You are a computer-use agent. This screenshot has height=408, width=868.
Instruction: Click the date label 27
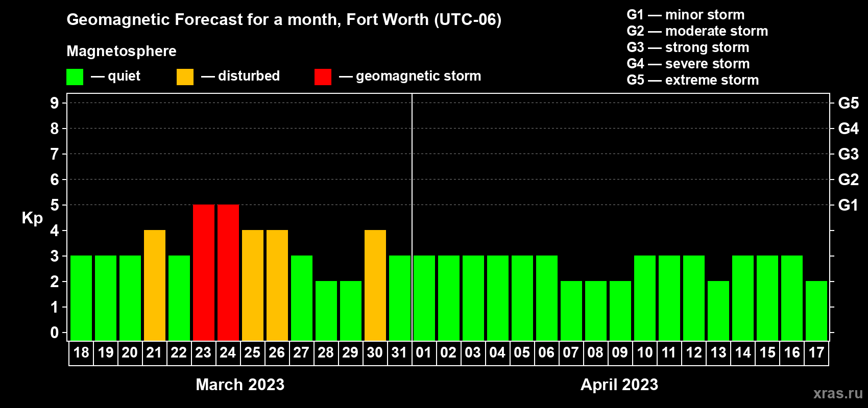[x=301, y=352]
